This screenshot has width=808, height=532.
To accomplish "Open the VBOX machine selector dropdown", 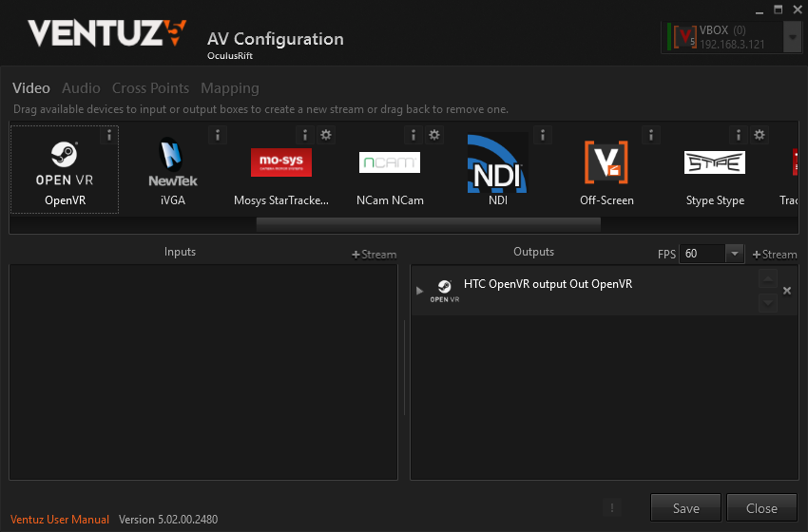I will (792, 37).
